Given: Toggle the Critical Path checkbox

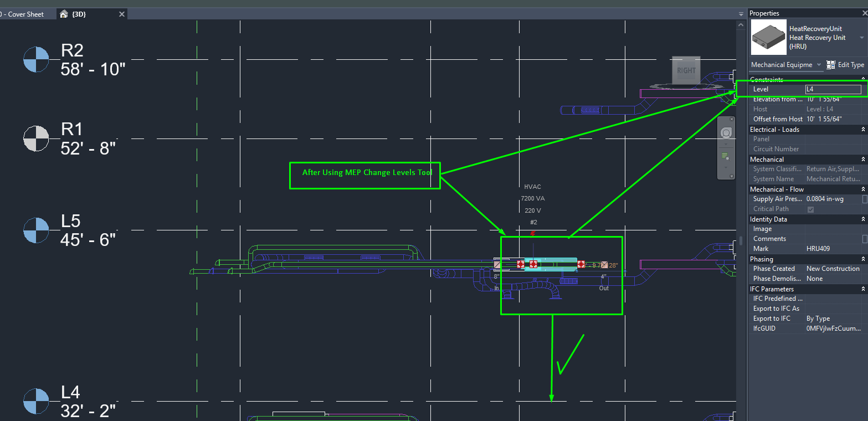Looking at the screenshot, I should click(810, 209).
